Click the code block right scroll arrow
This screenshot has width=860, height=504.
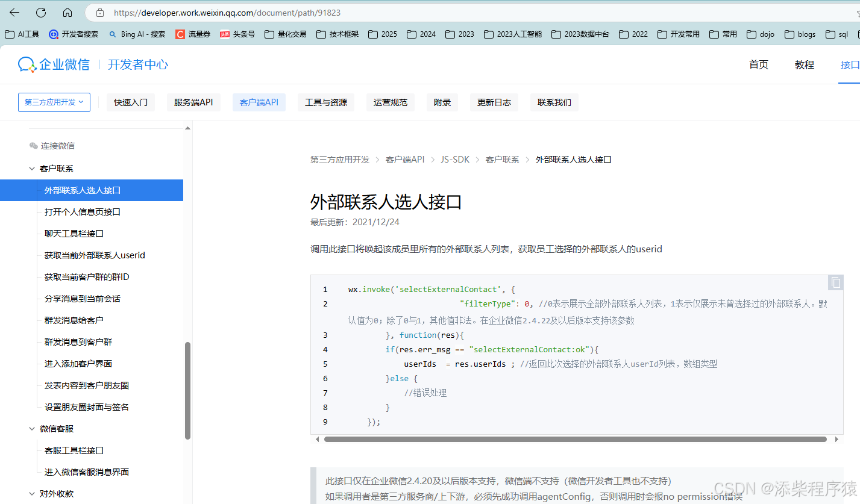836,440
